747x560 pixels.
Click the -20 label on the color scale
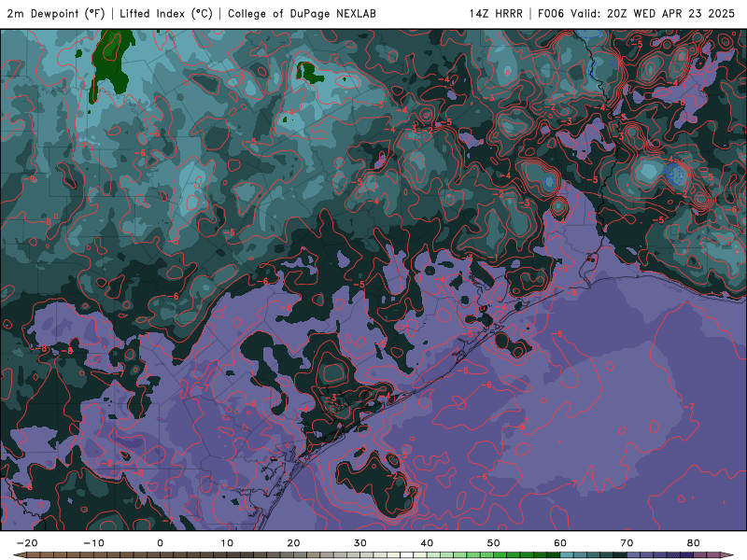click(27, 543)
